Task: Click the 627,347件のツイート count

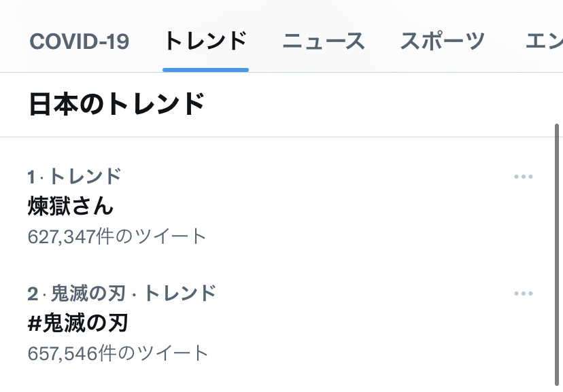Action: tap(117, 236)
